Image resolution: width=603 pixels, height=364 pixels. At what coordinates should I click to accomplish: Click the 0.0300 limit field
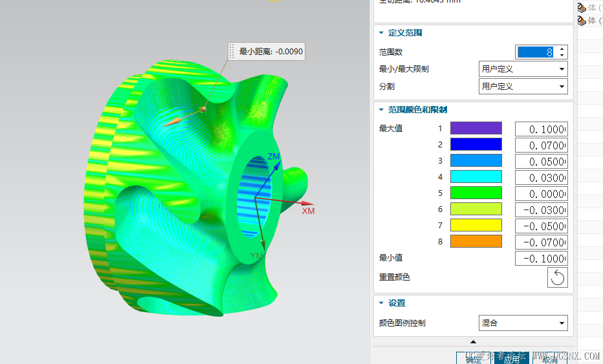[x=542, y=178]
